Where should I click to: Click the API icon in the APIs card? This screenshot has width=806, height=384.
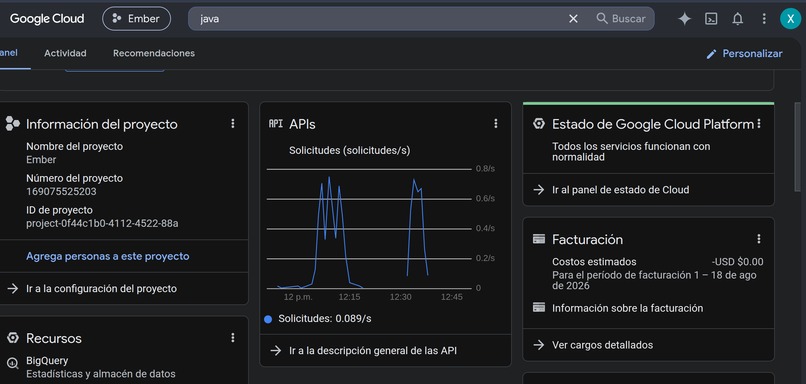pos(276,123)
